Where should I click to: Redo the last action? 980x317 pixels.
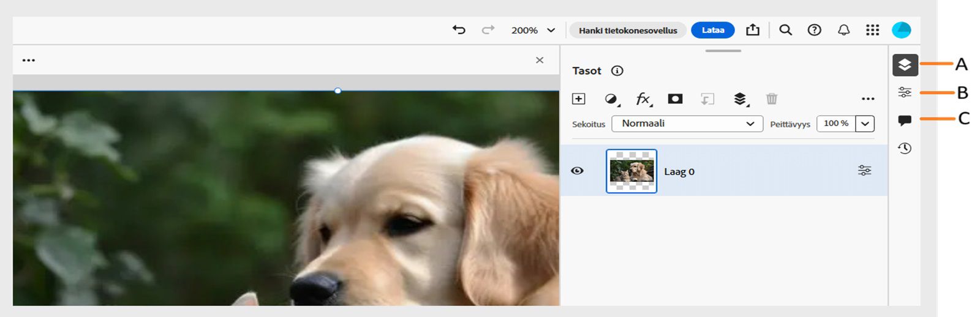coord(488,29)
